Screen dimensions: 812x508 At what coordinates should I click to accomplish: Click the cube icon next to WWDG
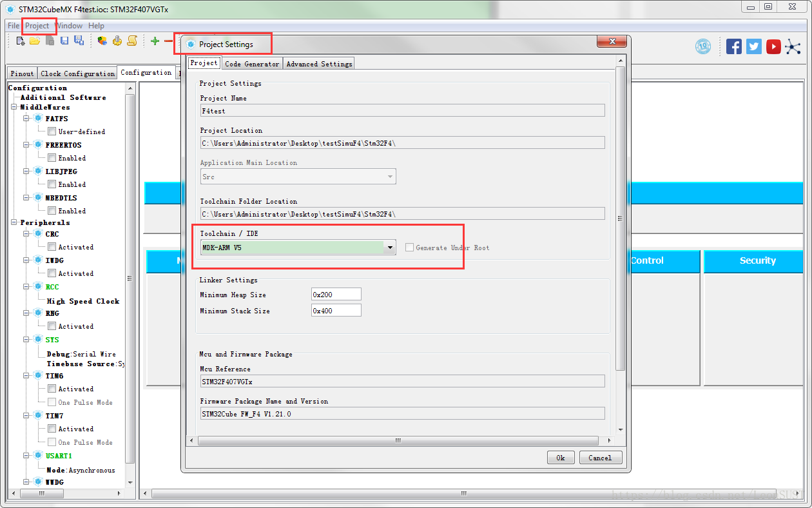click(38, 482)
